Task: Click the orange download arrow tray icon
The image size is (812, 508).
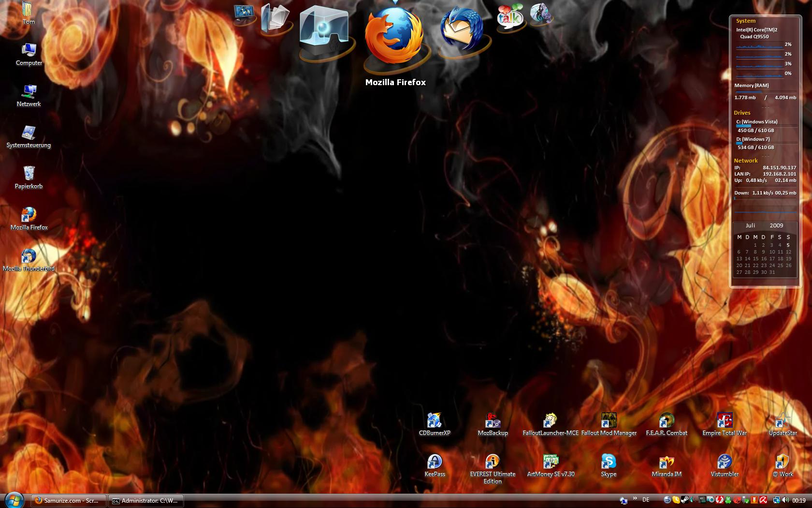Action: point(754,500)
